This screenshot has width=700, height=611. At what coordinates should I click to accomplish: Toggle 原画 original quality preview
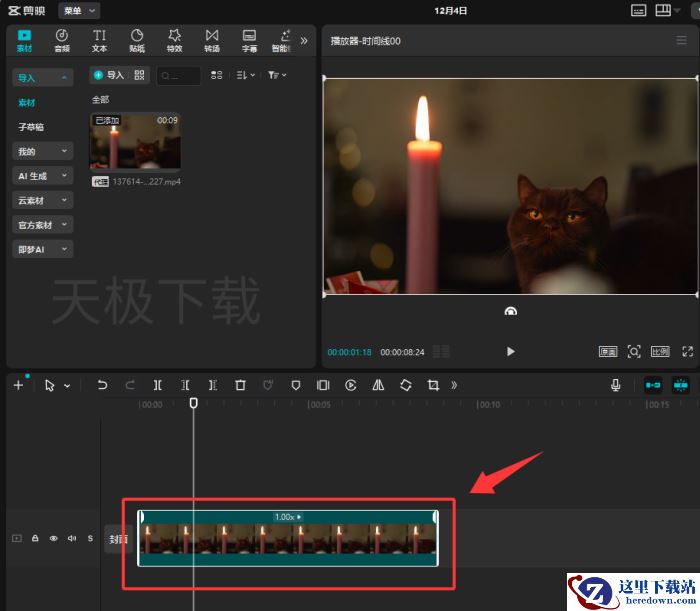[608, 352]
